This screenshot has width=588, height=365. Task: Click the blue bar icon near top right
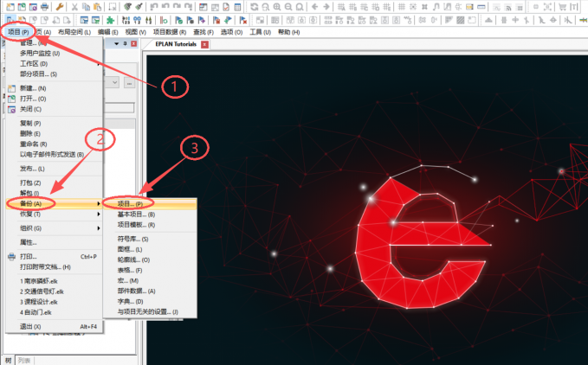click(x=481, y=7)
